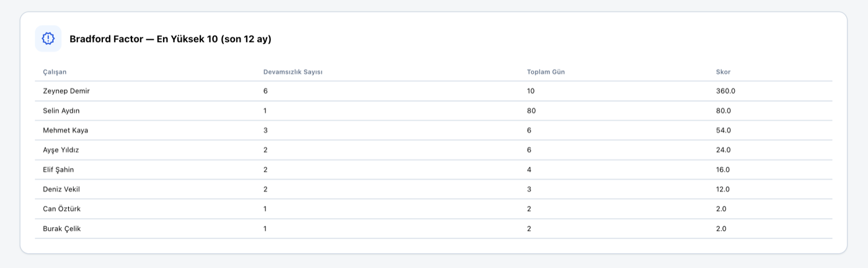Click Elif Şahin's total days 4
The image size is (868, 268).
pyautogui.click(x=529, y=170)
